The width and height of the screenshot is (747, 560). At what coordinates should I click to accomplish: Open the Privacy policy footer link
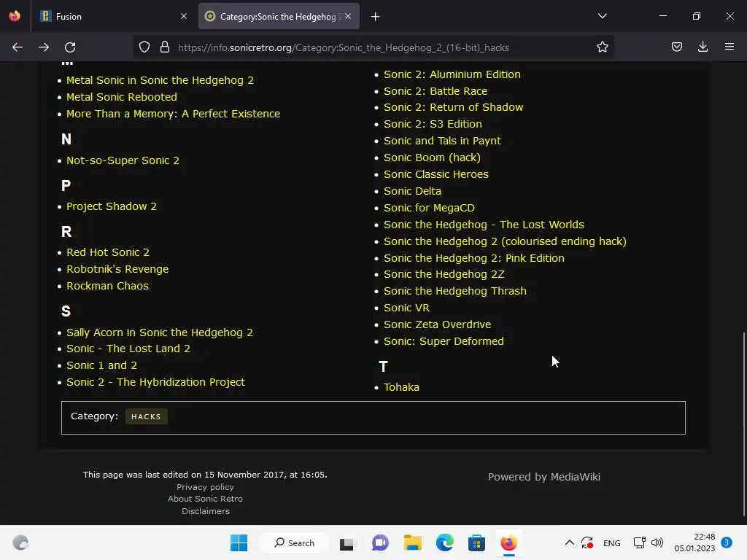pyautogui.click(x=205, y=487)
